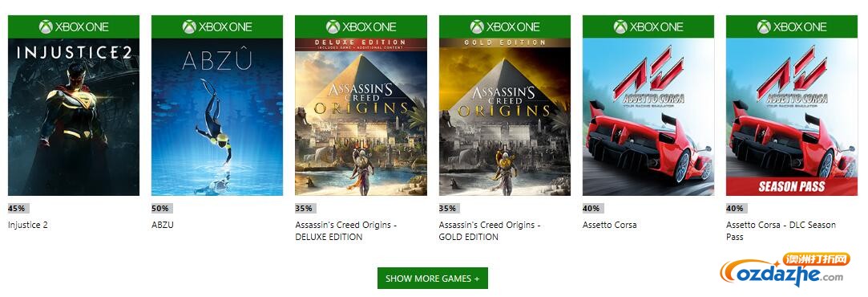868x297 pixels.
Task: Open Assetto Corsa DLC Season Pass title link
Action: (781, 231)
